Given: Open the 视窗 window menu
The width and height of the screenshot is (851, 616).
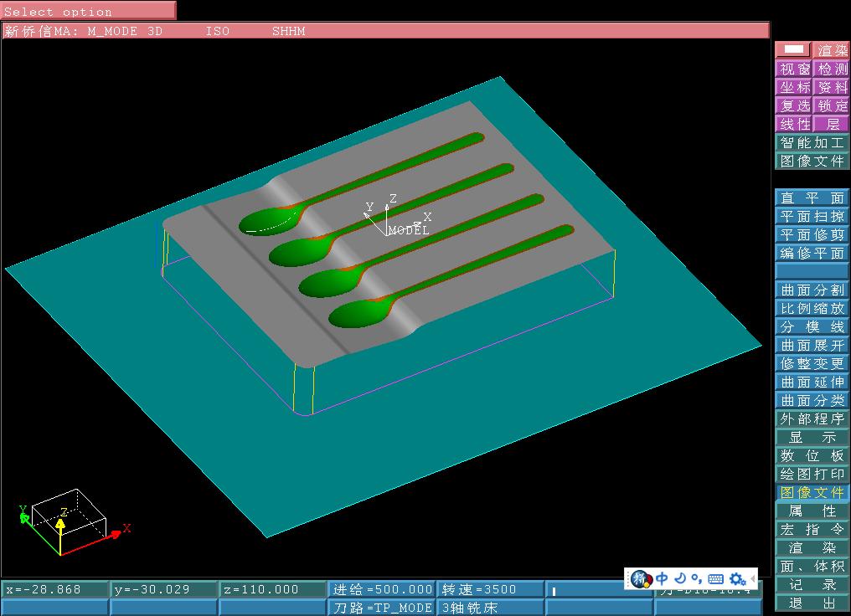Looking at the screenshot, I should click(794, 69).
